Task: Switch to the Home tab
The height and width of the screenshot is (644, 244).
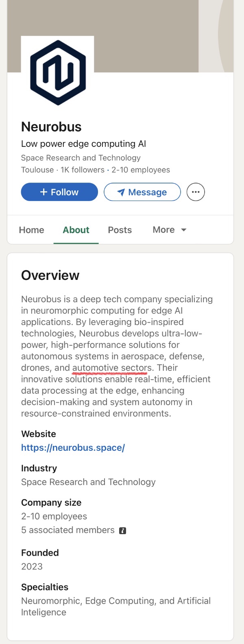Action: pyautogui.click(x=31, y=230)
